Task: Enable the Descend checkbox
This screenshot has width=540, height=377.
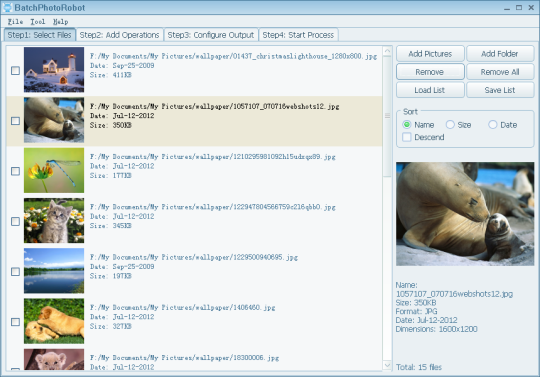Action: point(407,137)
